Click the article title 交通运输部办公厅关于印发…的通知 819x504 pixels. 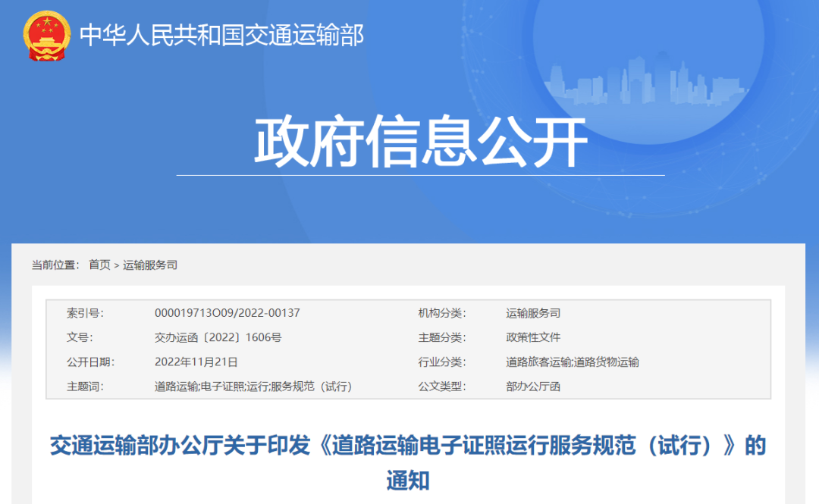tap(408, 463)
